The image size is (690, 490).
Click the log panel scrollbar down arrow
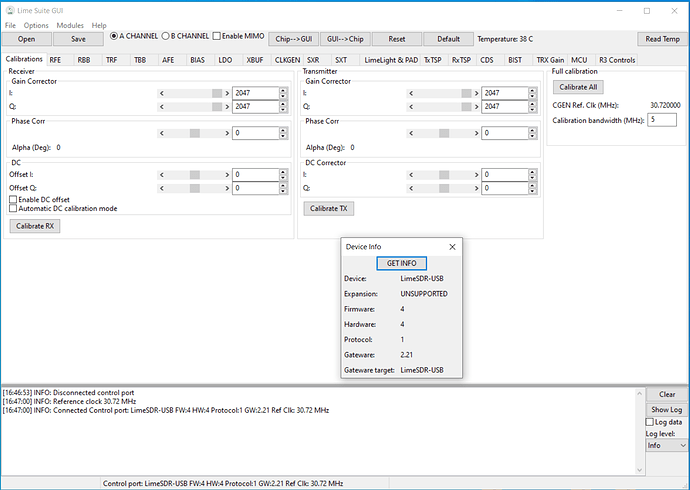pyautogui.click(x=640, y=470)
